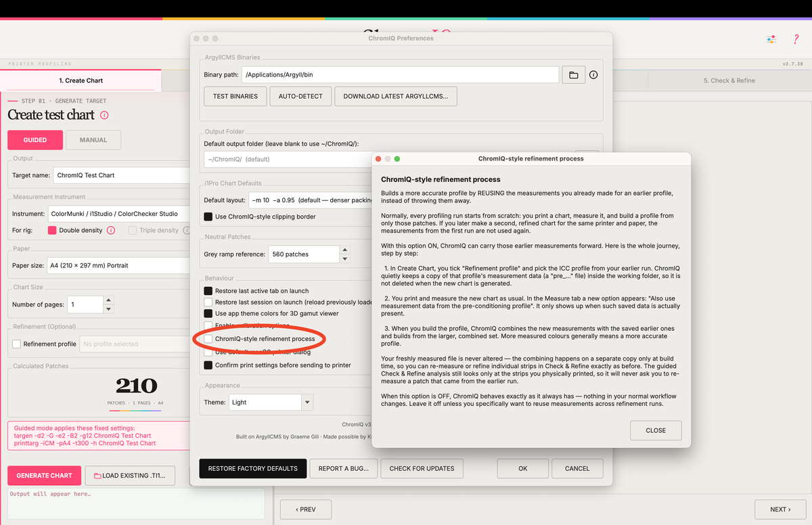Click LOAD EXISTING .TI1 button
Viewport: 812px width, 525px height.
point(130,476)
